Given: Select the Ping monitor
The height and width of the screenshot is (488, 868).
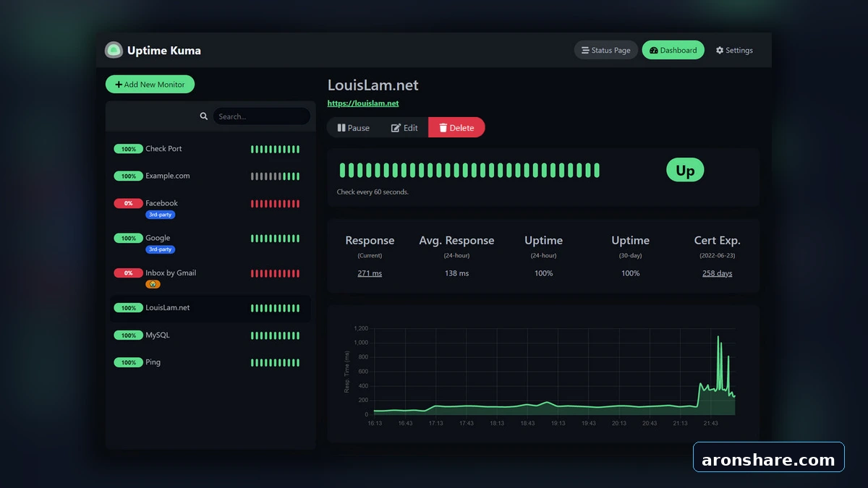Looking at the screenshot, I should point(210,362).
